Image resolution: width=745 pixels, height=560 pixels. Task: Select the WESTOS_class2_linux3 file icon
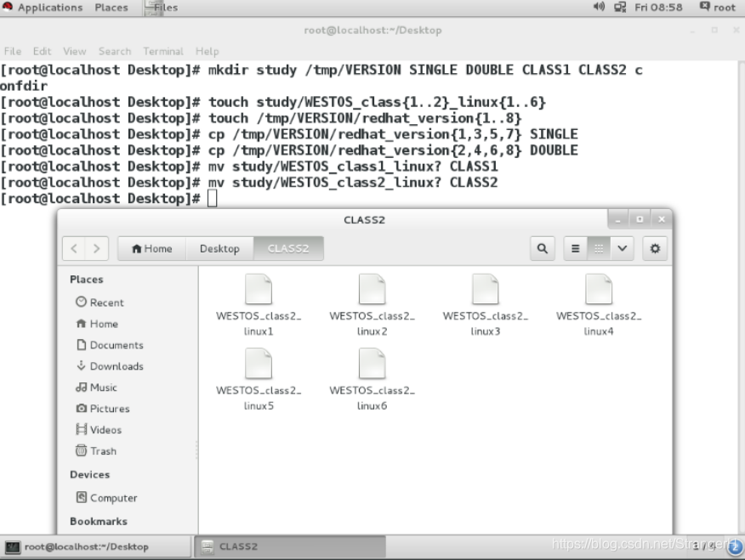(485, 289)
